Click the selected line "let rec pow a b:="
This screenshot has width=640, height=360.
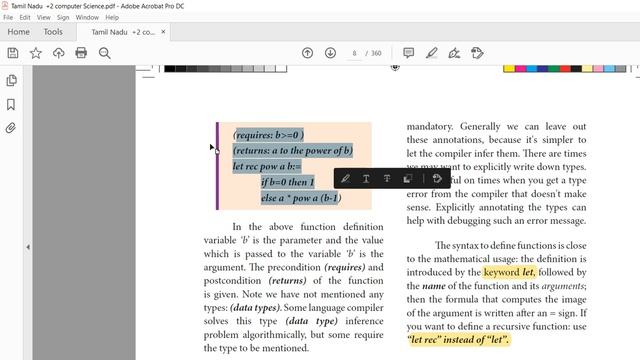click(x=267, y=167)
